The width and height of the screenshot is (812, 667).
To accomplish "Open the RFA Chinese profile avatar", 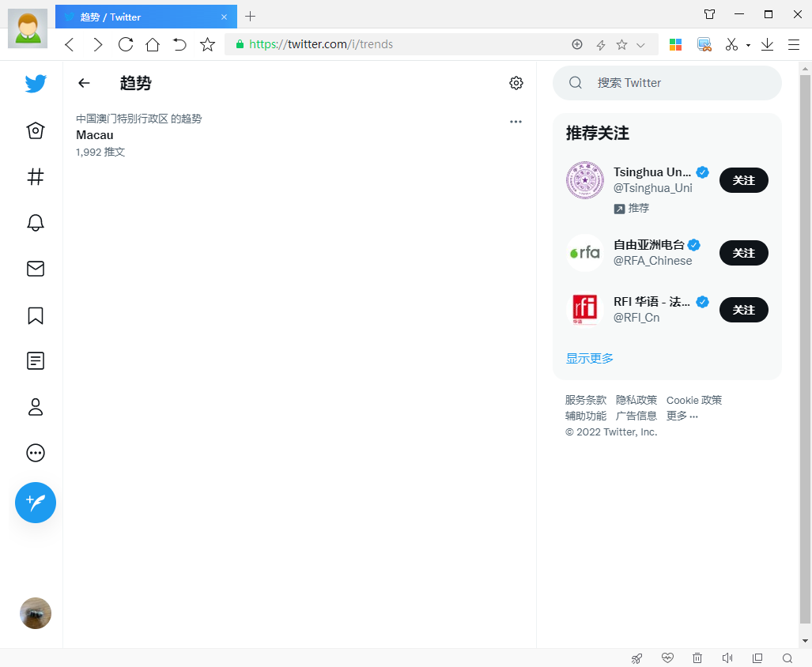I will (584, 253).
